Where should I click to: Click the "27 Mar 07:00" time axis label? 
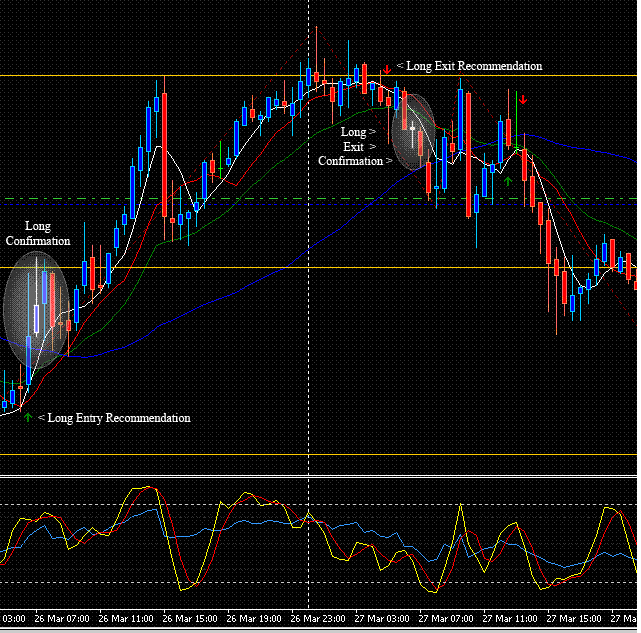[446, 619]
